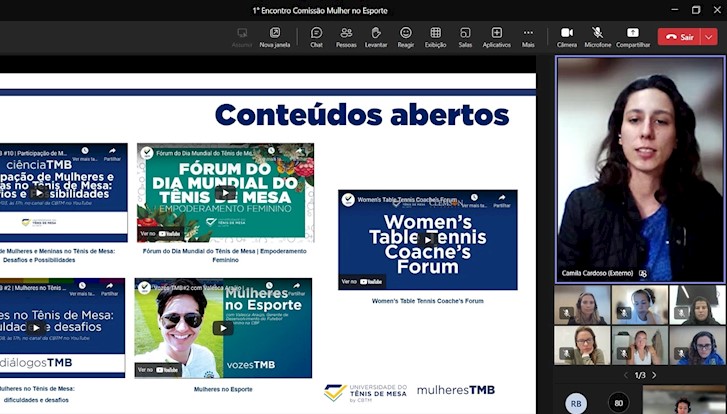Click the RB participant avatar
The height and width of the screenshot is (414, 727).
576,403
